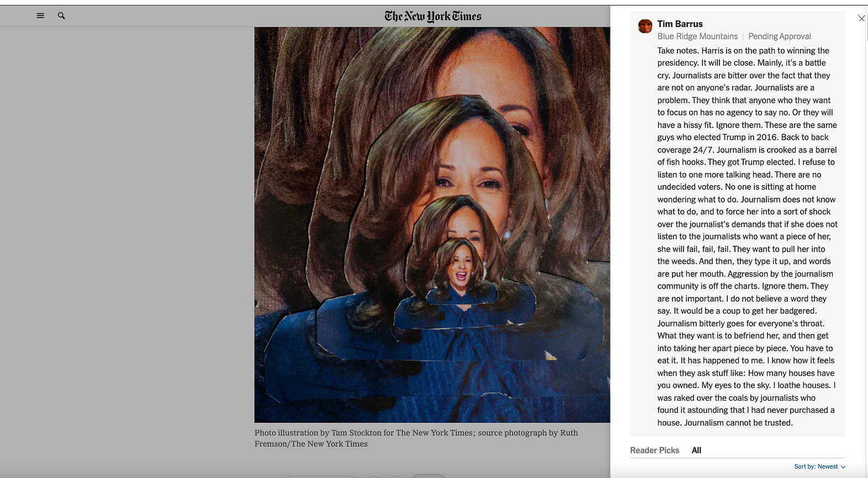Open Sort by Newest dropdown
The height and width of the screenshot is (478, 868).
pyautogui.click(x=820, y=466)
